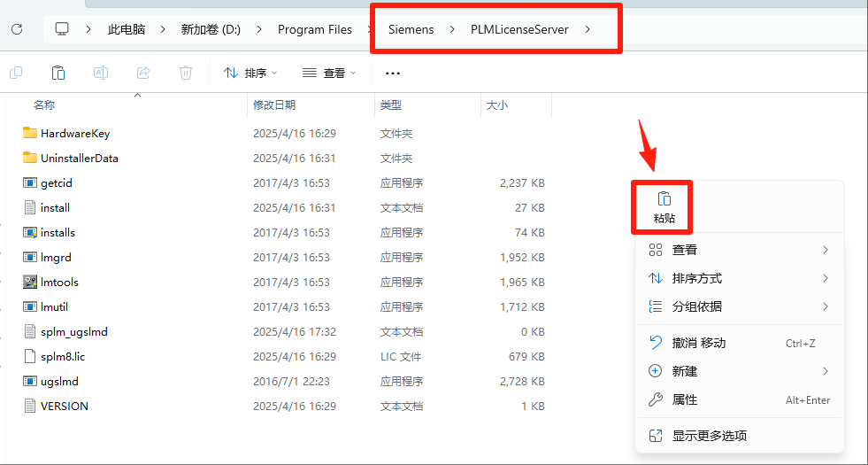Click the monitor icon in address bar
The image size is (868, 465).
point(62,29)
